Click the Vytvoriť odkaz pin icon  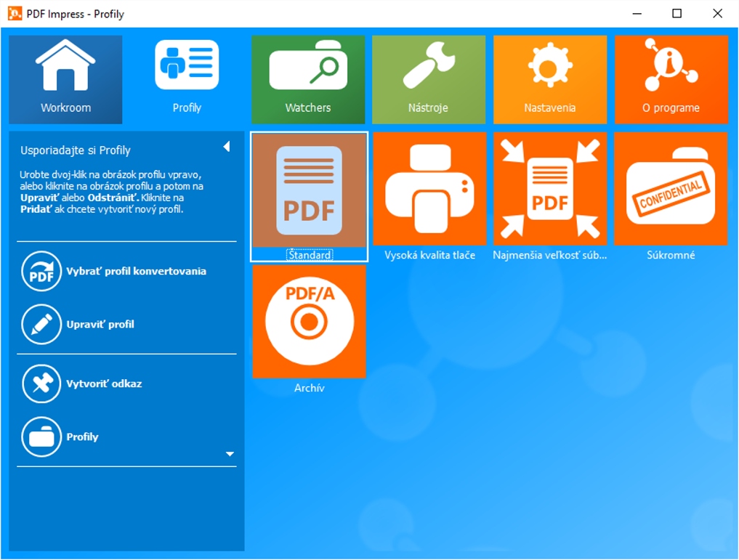(42, 384)
